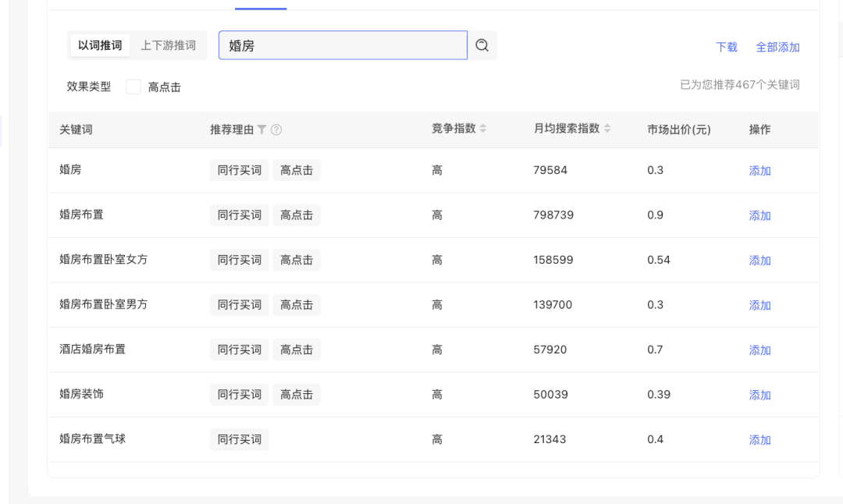The width and height of the screenshot is (843, 504).
Task: Click 高点击 tag in 婚房布置 row
Action: pos(297,215)
